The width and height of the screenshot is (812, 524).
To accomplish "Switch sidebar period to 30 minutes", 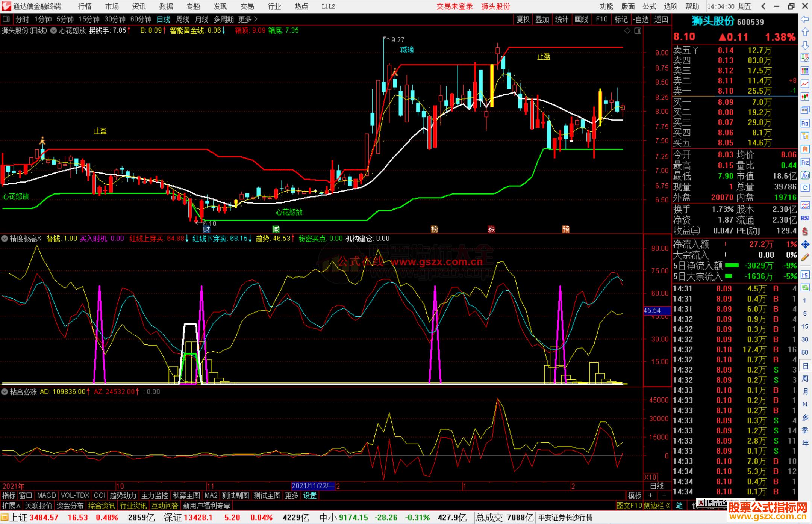I will [x=805, y=339].
